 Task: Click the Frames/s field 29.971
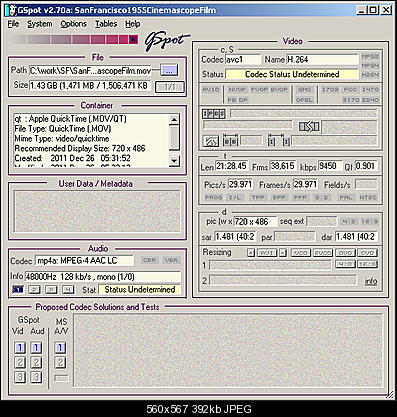tap(305, 184)
